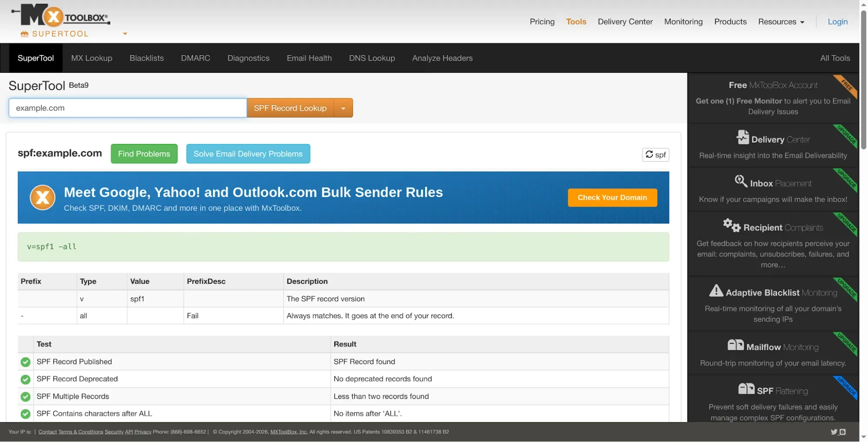This screenshot has height=442, width=868.
Task: Click green check for SPF Contains characters after ALL
Action: click(x=26, y=414)
